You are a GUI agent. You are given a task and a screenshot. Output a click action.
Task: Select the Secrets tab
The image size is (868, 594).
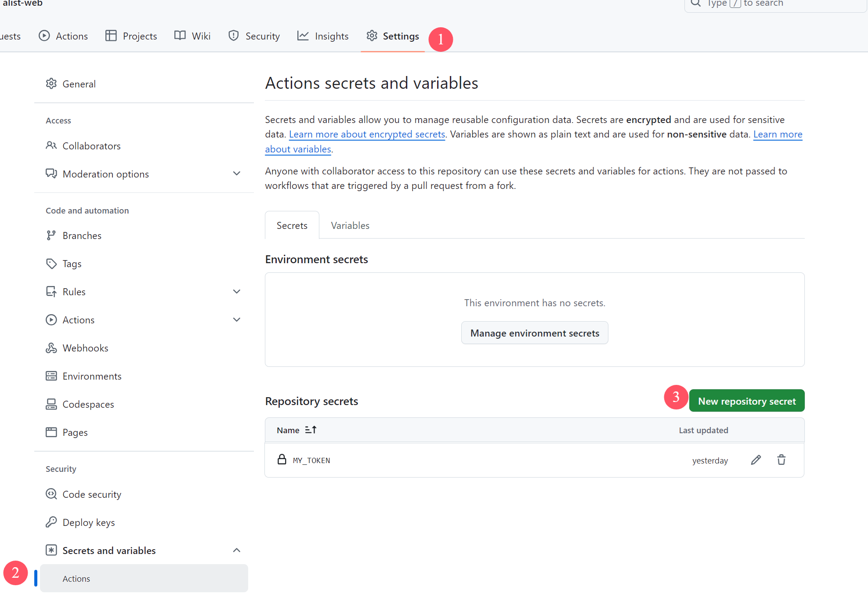[x=292, y=225]
